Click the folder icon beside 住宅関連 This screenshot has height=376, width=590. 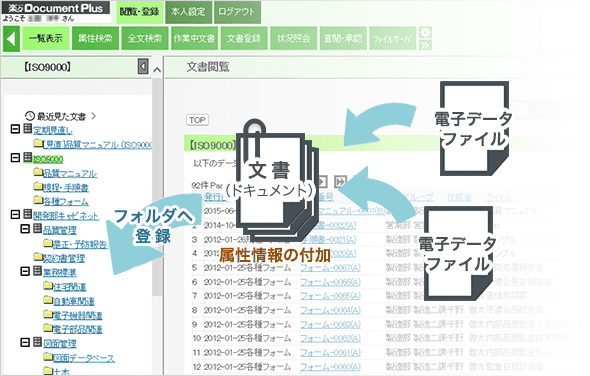tap(48, 285)
